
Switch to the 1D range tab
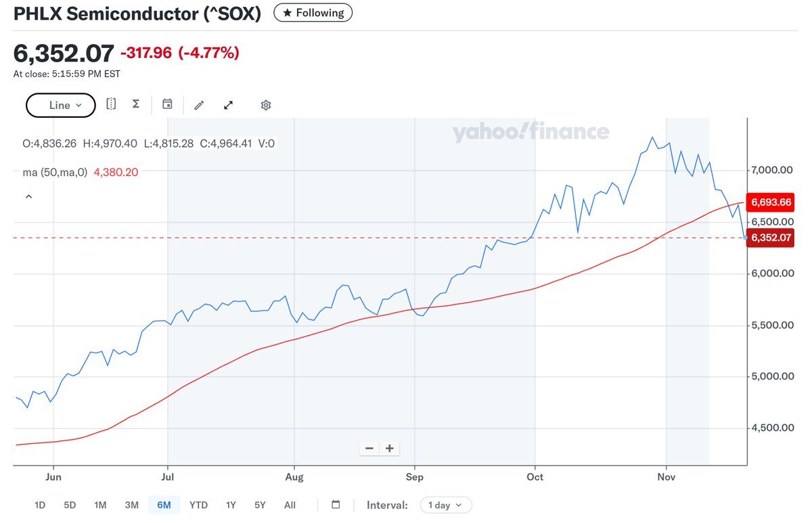tap(40, 505)
